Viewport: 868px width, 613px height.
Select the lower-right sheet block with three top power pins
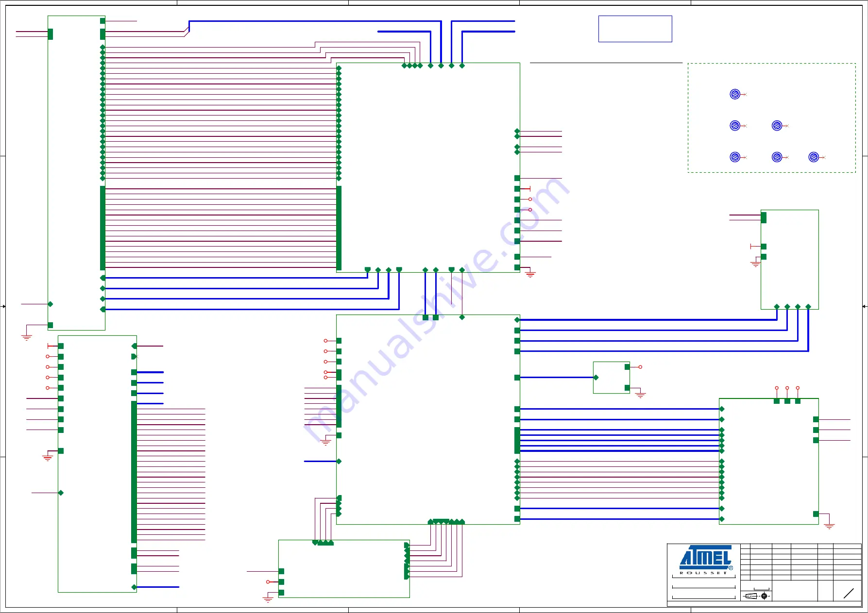point(769,461)
